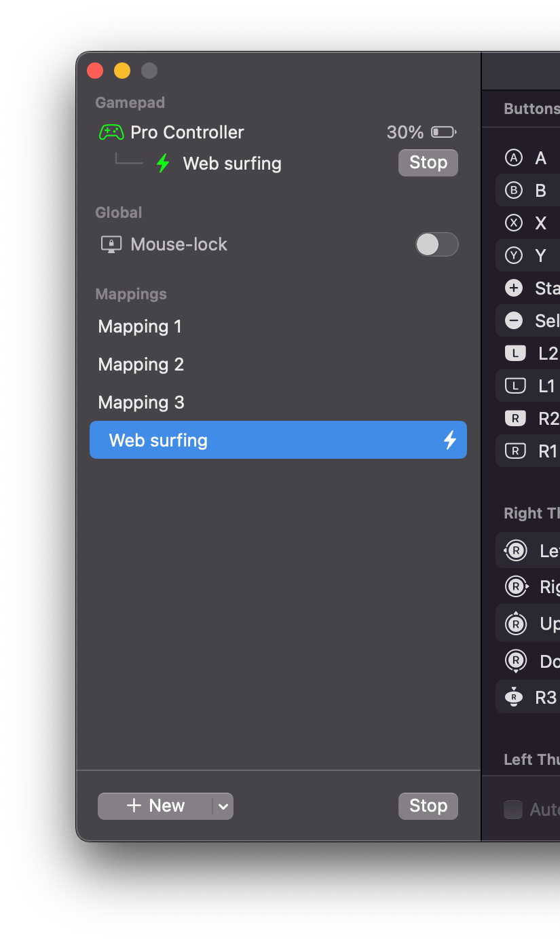The image size is (560, 942).
Task: Click the lightning bolt in the selected Web surfing row
Action: [x=449, y=440]
